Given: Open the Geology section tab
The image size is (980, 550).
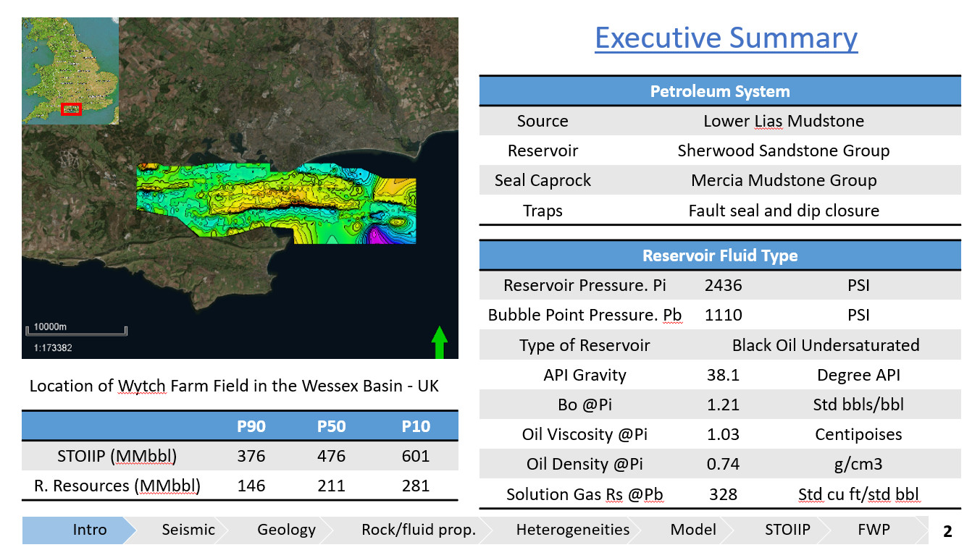Looking at the screenshot, I should (x=287, y=530).
